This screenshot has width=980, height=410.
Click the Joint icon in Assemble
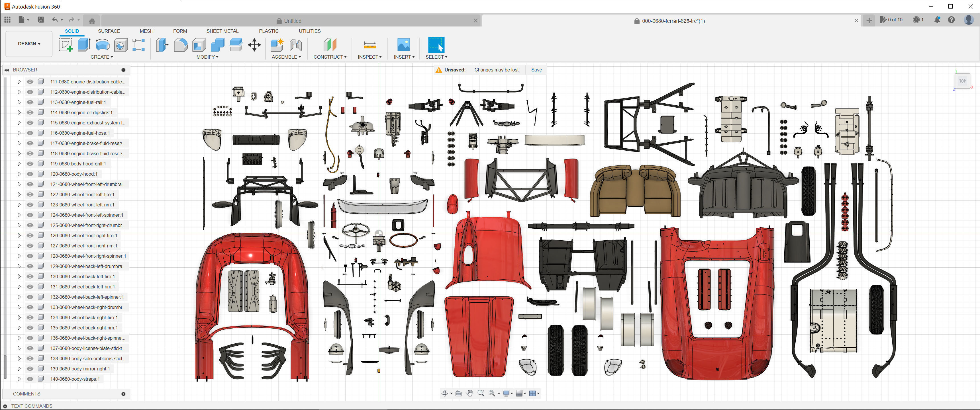296,45
